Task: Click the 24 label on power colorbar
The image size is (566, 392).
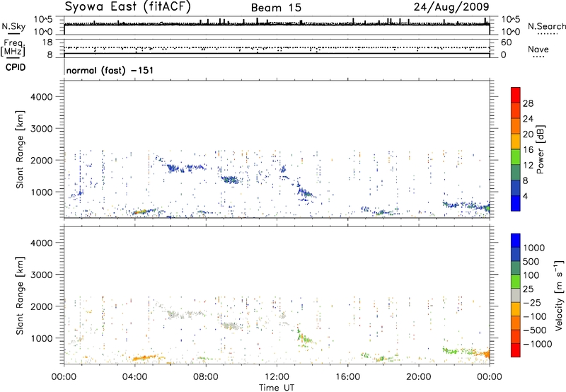Action: 528,119
